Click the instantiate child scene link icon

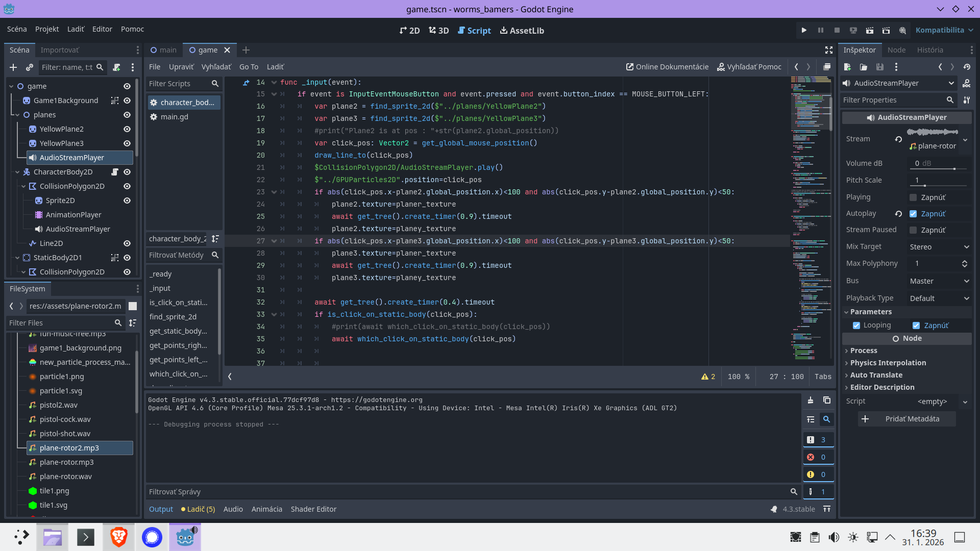tap(30, 67)
